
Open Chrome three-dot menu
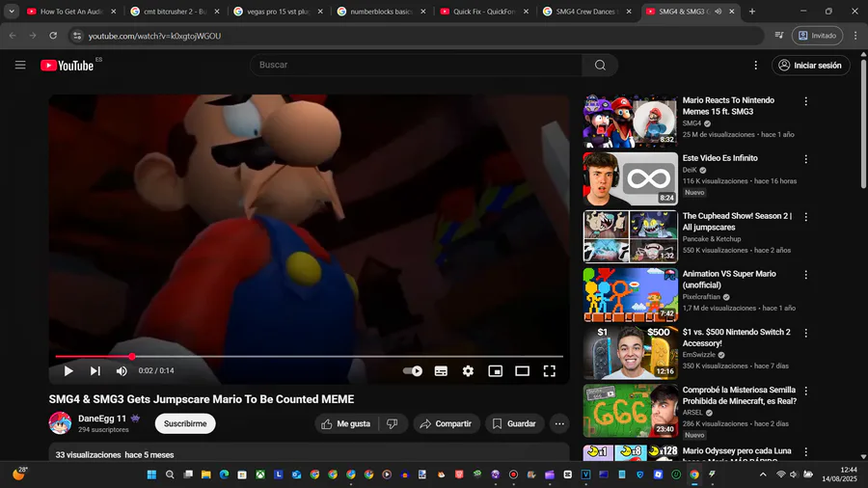[x=855, y=36]
